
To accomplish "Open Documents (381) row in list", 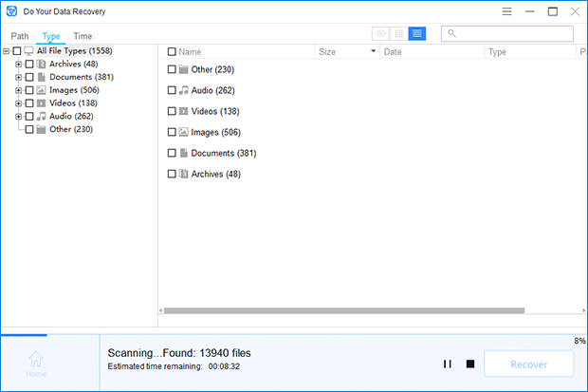I will [224, 153].
